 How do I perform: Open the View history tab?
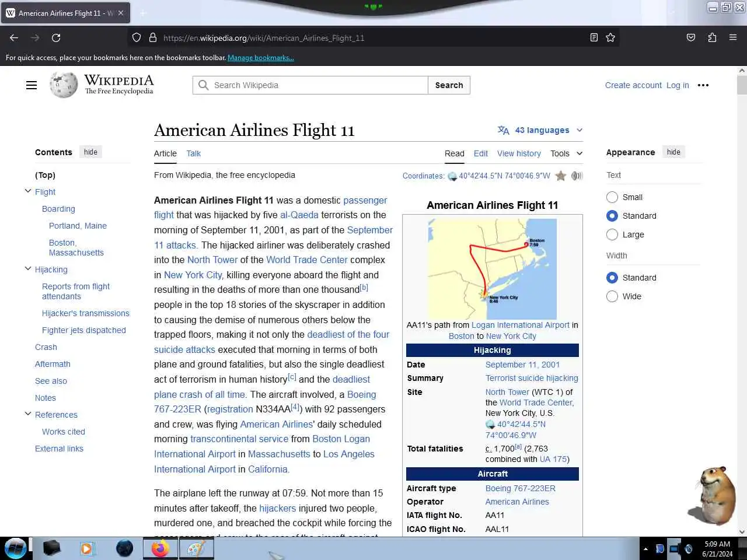(x=519, y=153)
